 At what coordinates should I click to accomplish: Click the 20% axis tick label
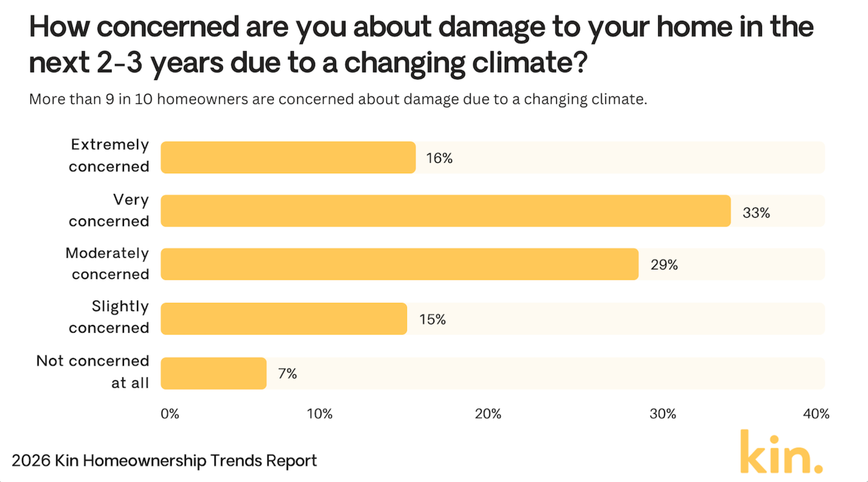click(x=488, y=414)
